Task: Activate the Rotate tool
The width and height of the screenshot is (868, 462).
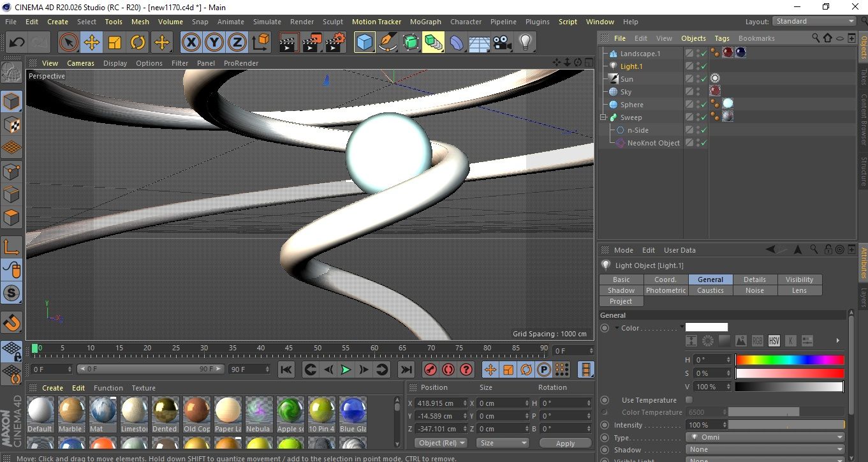Action: tap(138, 43)
